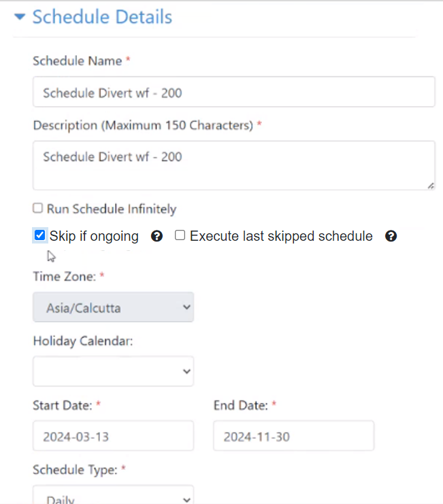Focus the Schedule Name input field
This screenshot has height=504, width=443.
coord(233,92)
